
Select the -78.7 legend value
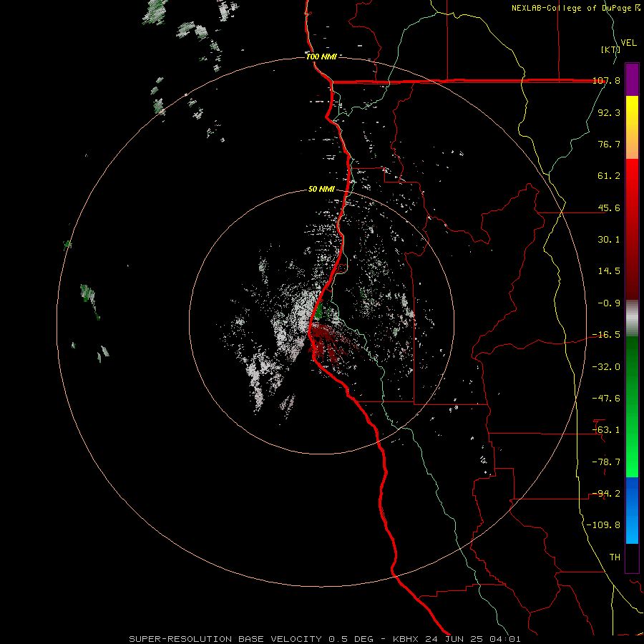click(606, 462)
